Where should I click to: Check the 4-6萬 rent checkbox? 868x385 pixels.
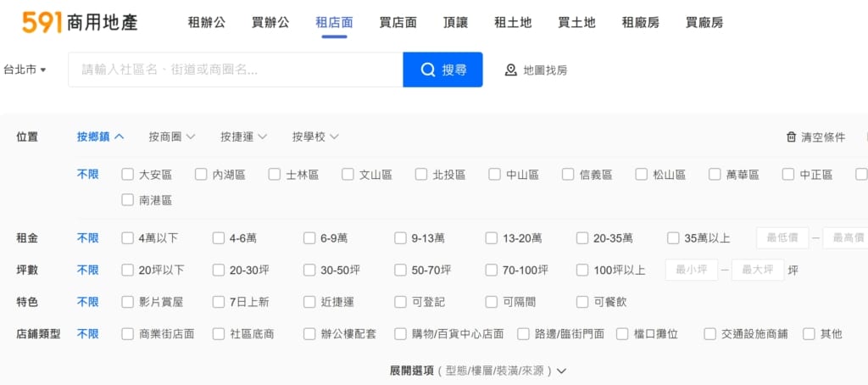219,238
